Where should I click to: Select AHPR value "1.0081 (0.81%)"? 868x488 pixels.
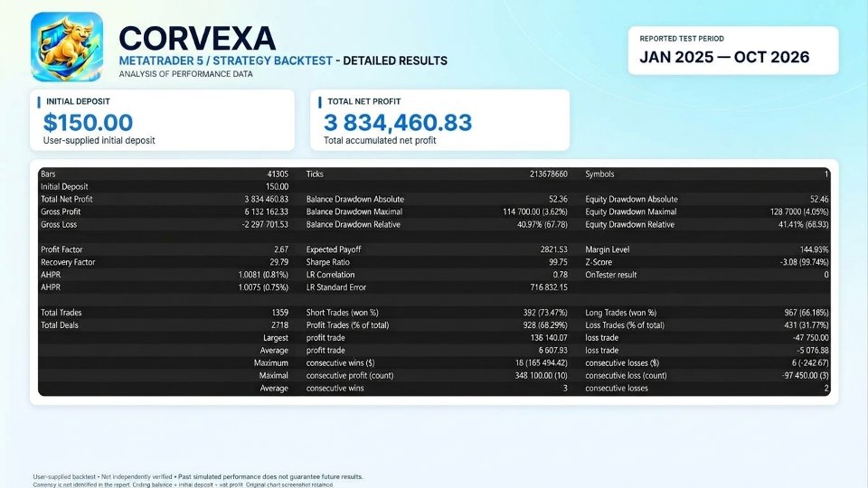point(263,275)
